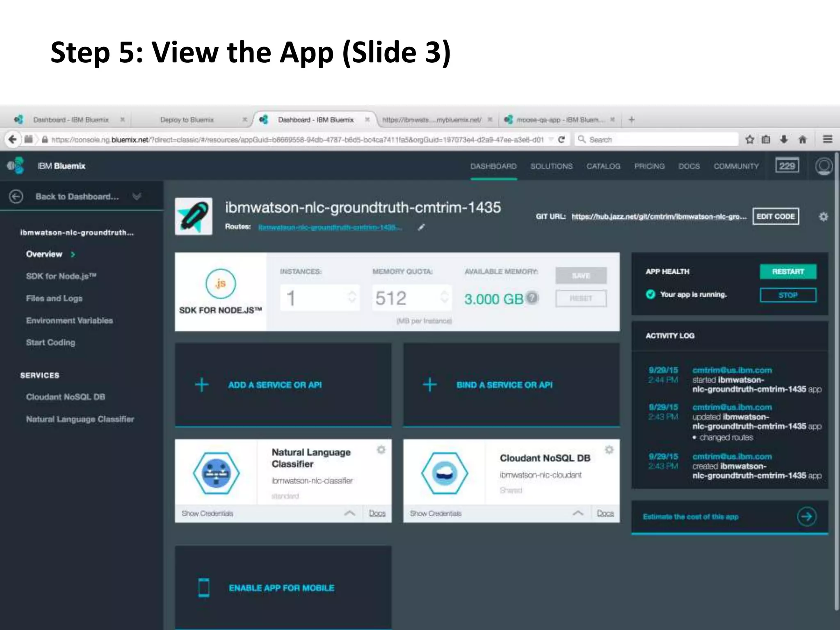Click into the browser Search field
Viewport: 840px width, 630px height.
(656, 139)
